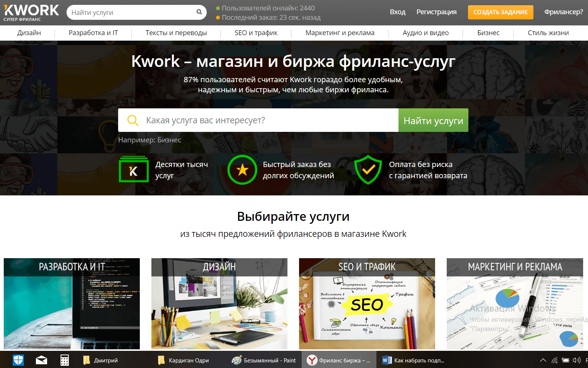Click the green Найти услуги button

pos(433,120)
